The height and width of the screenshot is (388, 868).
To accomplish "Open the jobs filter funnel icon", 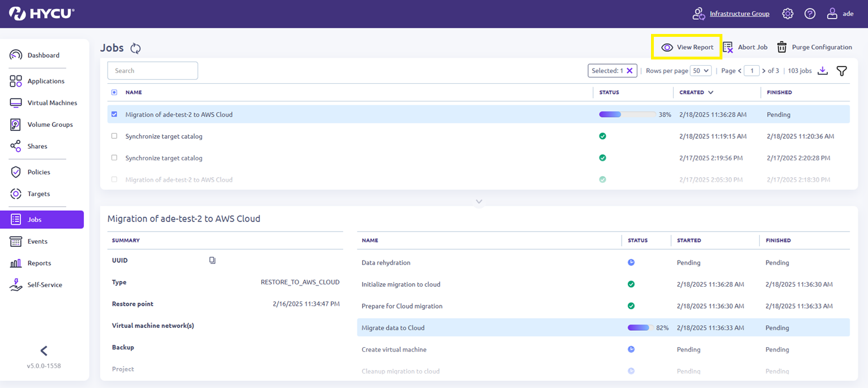I will coord(841,71).
